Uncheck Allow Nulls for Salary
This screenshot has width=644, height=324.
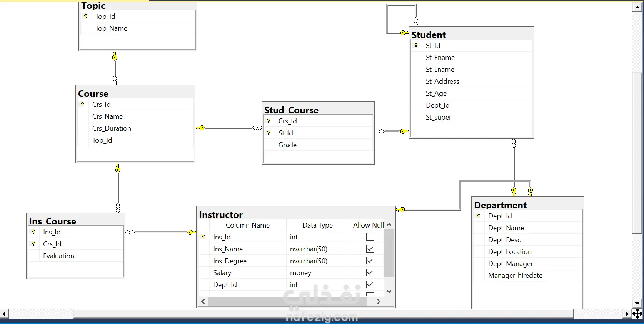click(x=370, y=272)
